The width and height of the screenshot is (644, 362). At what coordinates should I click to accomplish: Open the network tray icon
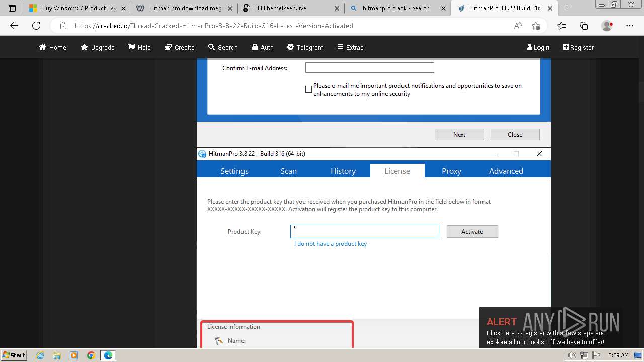584,355
